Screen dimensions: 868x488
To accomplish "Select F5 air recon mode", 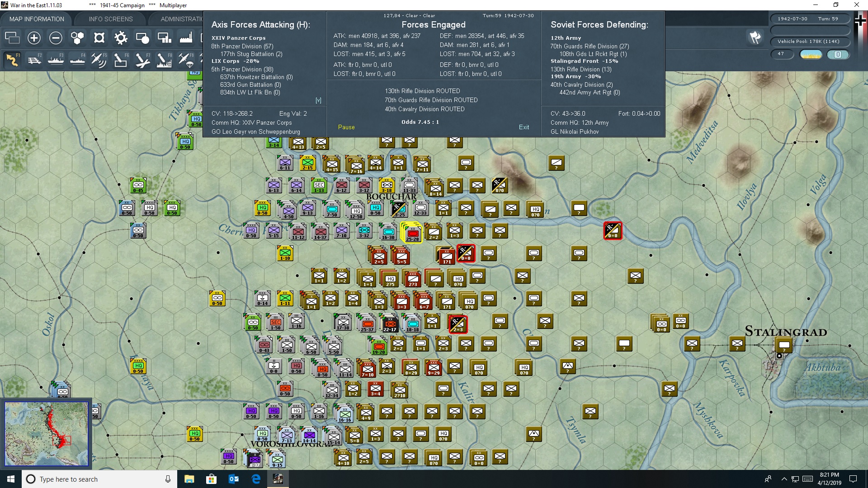I will click(x=99, y=60).
